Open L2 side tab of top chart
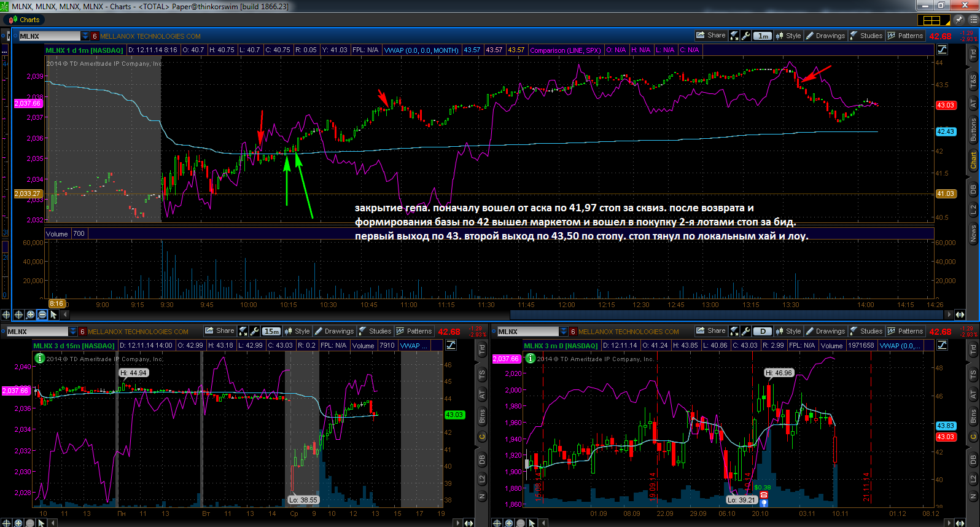The height and width of the screenshot is (527, 980). pyautogui.click(x=973, y=210)
